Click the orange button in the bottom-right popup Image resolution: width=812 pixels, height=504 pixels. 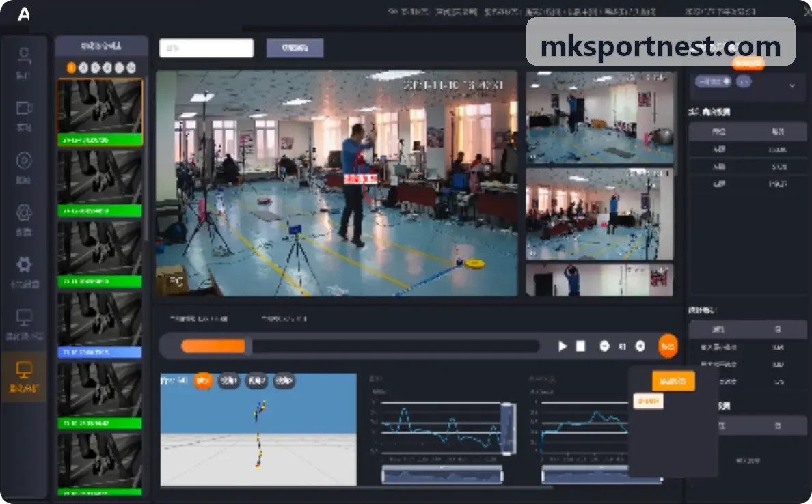(673, 381)
